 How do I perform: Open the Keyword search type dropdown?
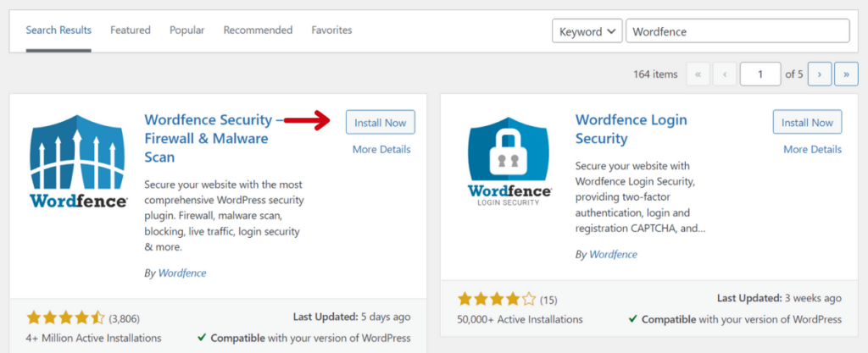click(587, 31)
